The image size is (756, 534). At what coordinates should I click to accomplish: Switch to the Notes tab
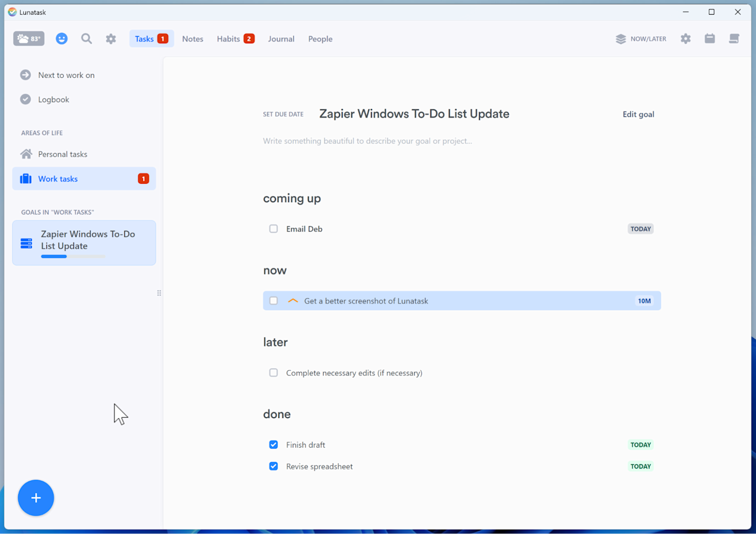pyautogui.click(x=193, y=39)
